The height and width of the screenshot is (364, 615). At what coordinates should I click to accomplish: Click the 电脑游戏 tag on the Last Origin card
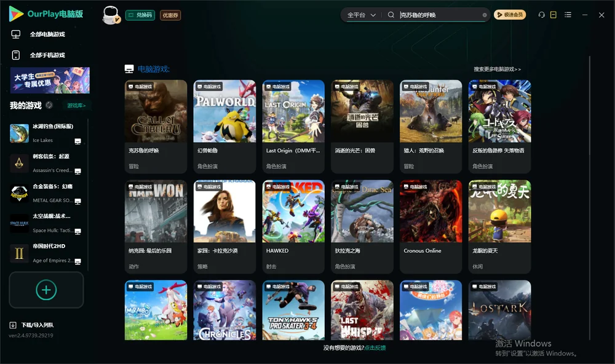(x=277, y=86)
